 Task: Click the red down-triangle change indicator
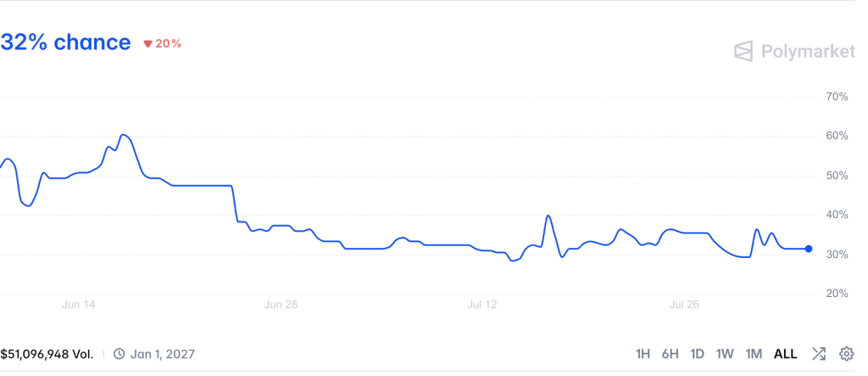(x=147, y=44)
